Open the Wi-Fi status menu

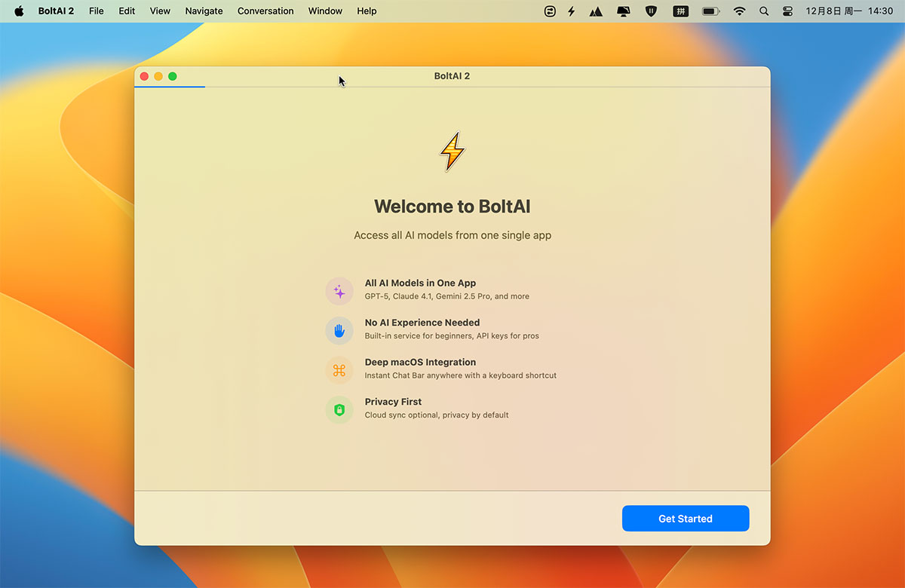point(739,11)
